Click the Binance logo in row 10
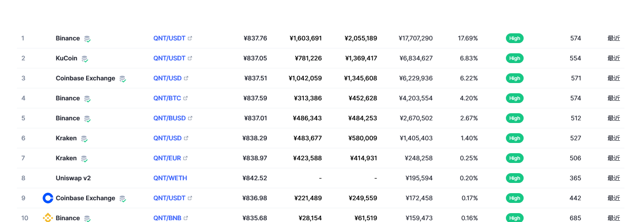The image size is (644, 222). pos(48,218)
